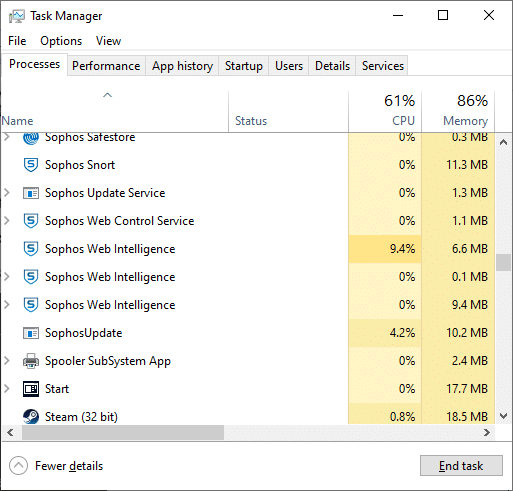Screen dimensions: 513x491
Task: Click the Steam (32 bit) icon
Action: 31,417
